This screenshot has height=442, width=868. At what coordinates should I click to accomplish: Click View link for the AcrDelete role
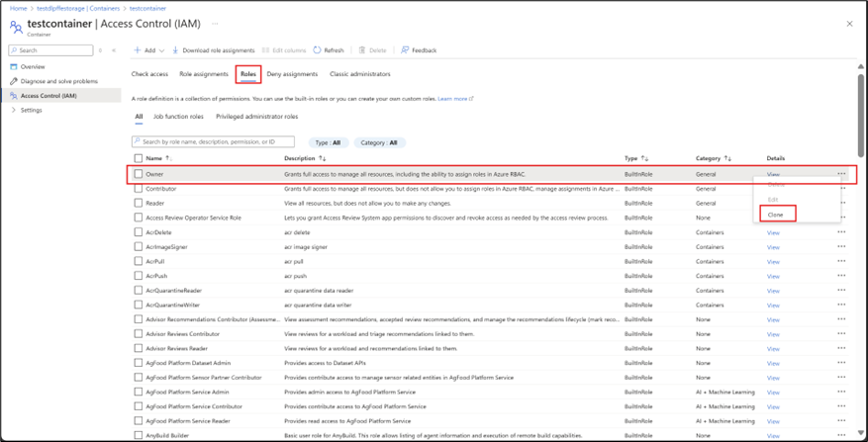[x=773, y=233]
